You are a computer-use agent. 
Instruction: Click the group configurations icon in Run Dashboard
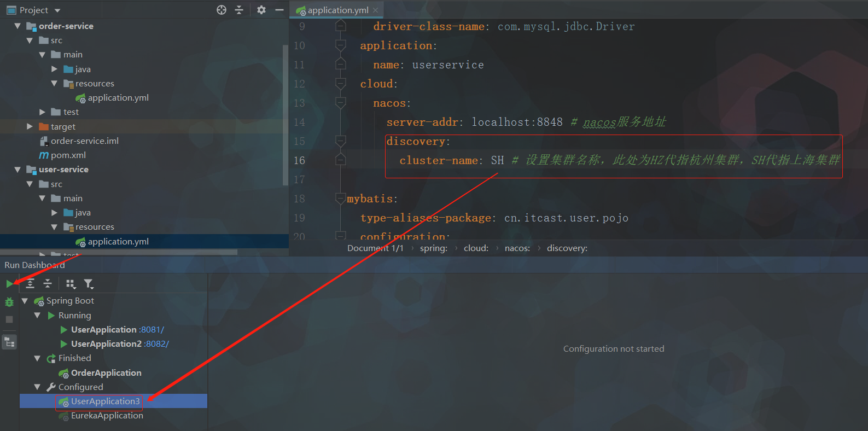(71, 283)
